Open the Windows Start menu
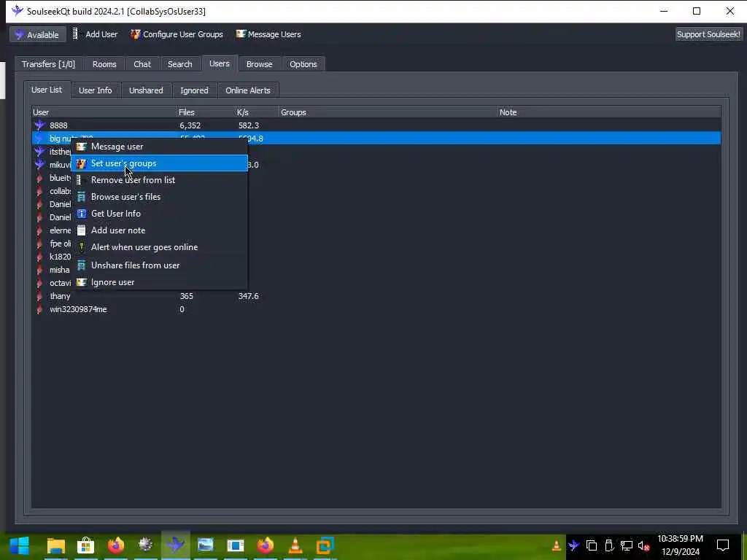The width and height of the screenshot is (747, 560). point(20,545)
